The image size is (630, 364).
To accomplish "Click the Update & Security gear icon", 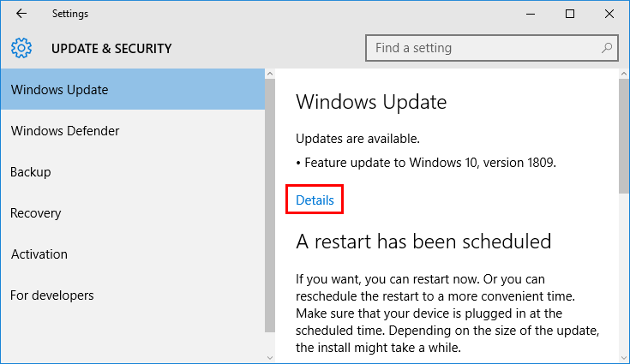I will point(21,48).
